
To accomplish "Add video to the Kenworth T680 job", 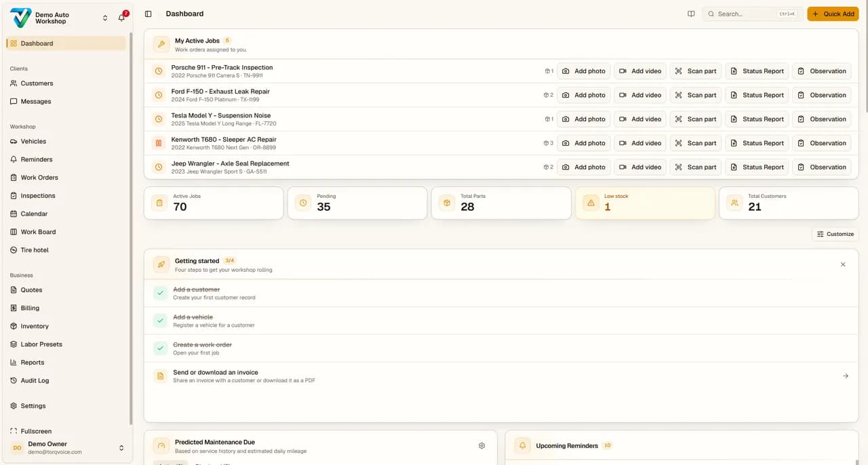I will click(x=640, y=143).
